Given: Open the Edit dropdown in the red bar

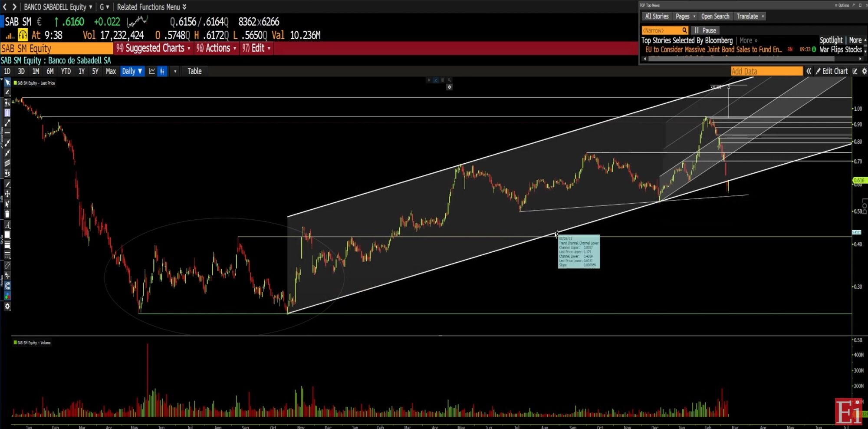Looking at the screenshot, I should [256, 48].
